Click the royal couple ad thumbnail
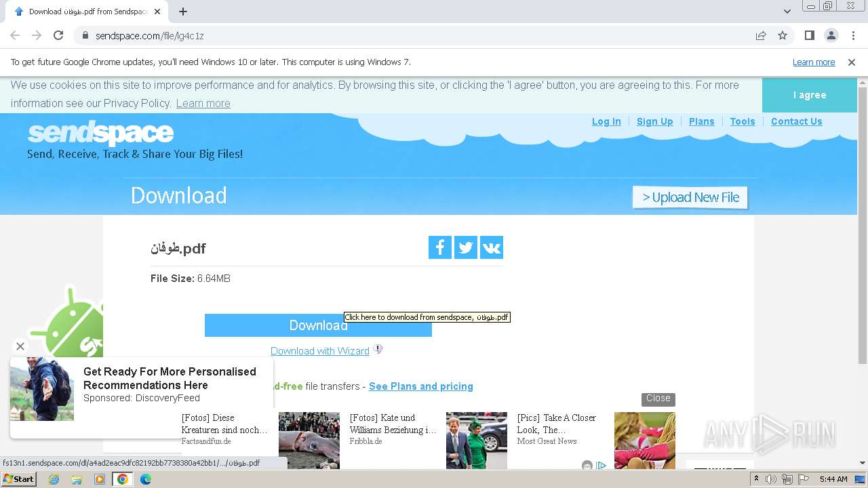This screenshot has height=488, width=868. pyautogui.click(x=476, y=441)
